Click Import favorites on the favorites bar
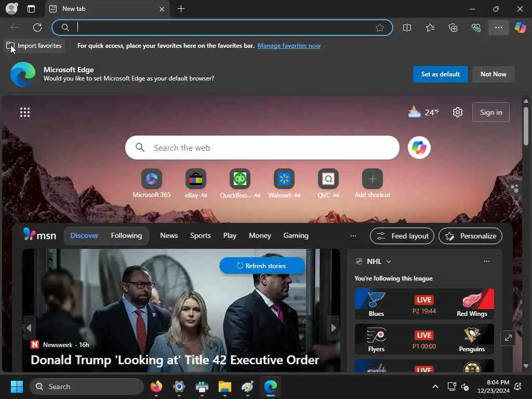532x399 pixels. tap(34, 46)
